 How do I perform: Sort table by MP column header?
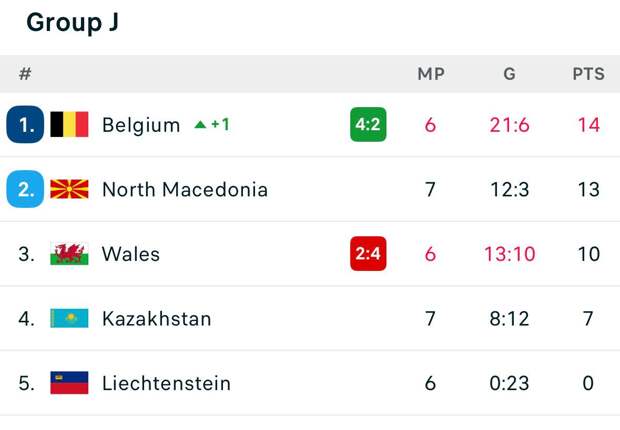tap(431, 74)
